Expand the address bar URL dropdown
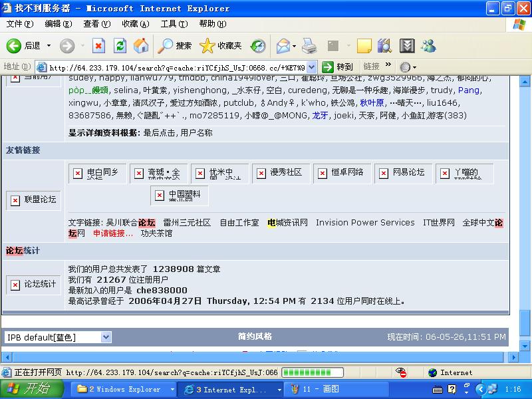Image resolution: width=532 pixels, height=399 pixels. point(313,67)
